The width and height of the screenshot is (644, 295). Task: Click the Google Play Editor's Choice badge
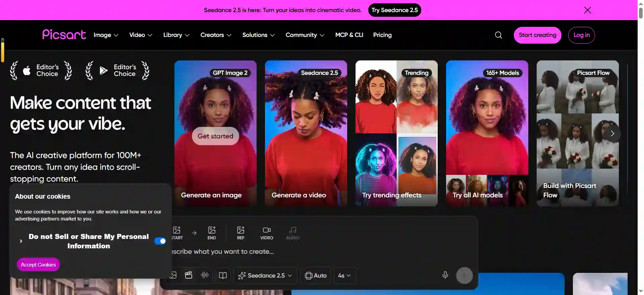click(117, 70)
